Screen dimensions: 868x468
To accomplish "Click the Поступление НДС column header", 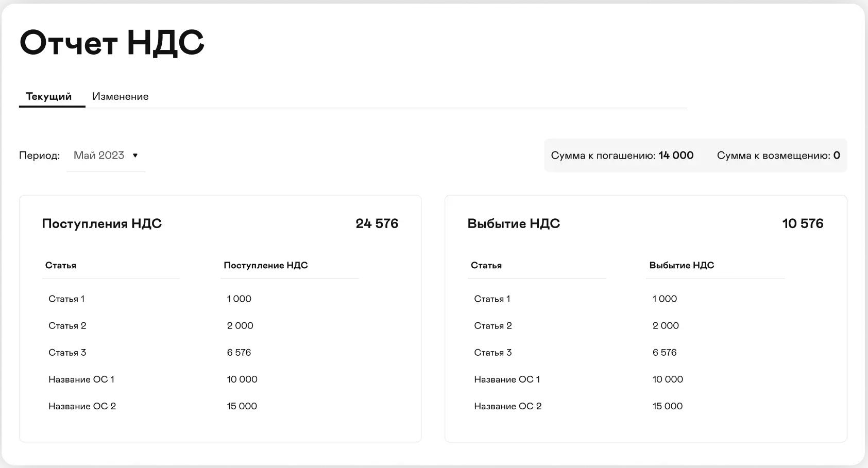I will pyautogui.click(x=266, y=266).
